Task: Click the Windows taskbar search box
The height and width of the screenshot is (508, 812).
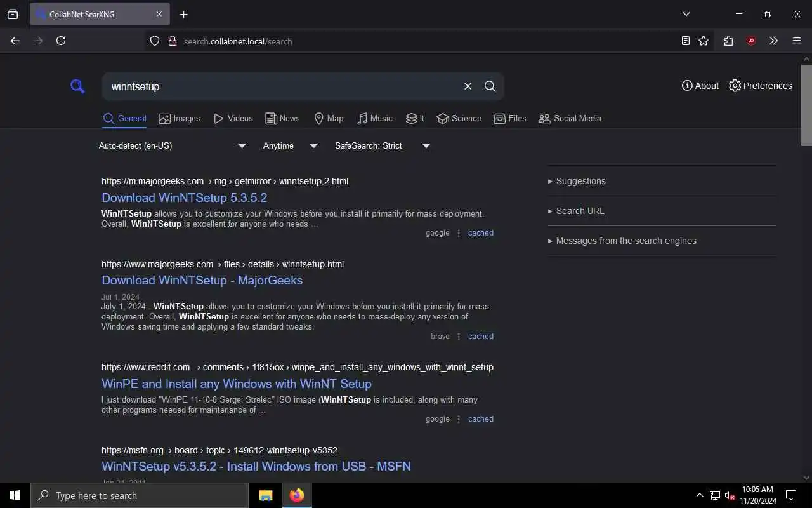Action: click(140, 495)
